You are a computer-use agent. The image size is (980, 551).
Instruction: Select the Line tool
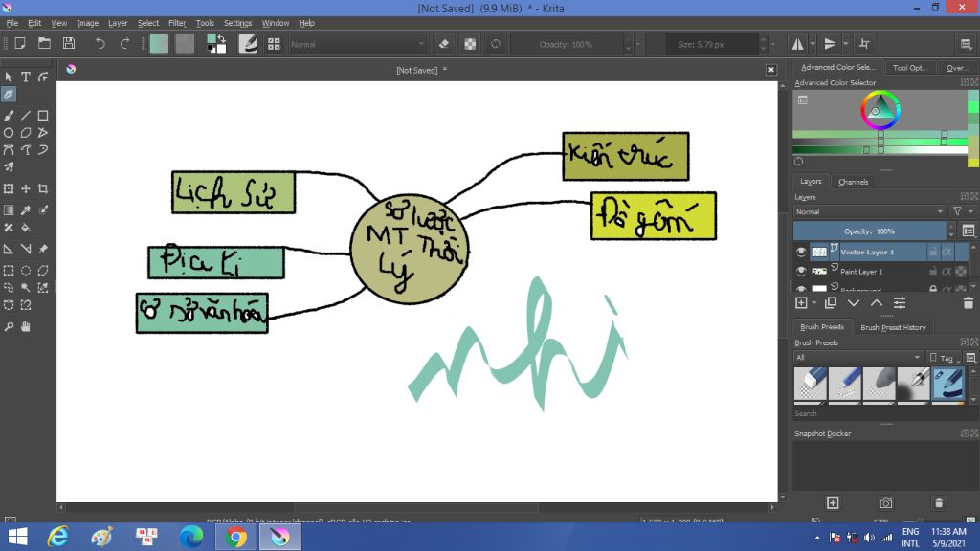26,116
